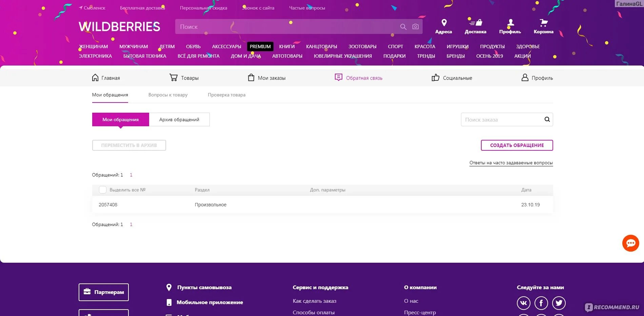Open the Осень 2019 menu item
Viewport: 644px width, 316px height.
click(x=489, y=56)
